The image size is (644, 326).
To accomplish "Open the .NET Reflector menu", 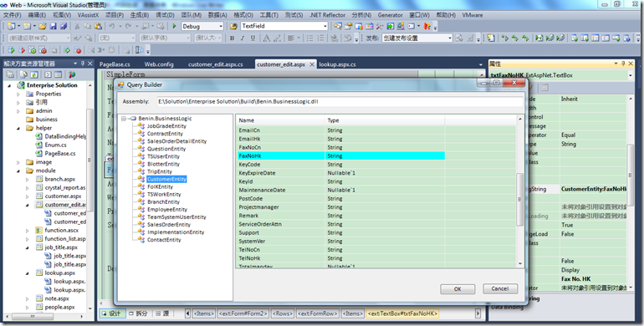I will tap(327, 15).
